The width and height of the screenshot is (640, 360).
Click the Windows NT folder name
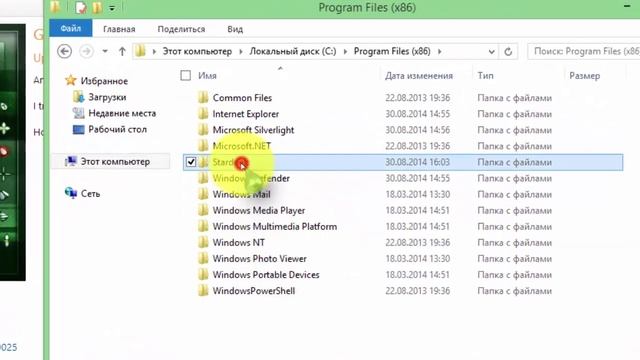click(x=238, y=242)
